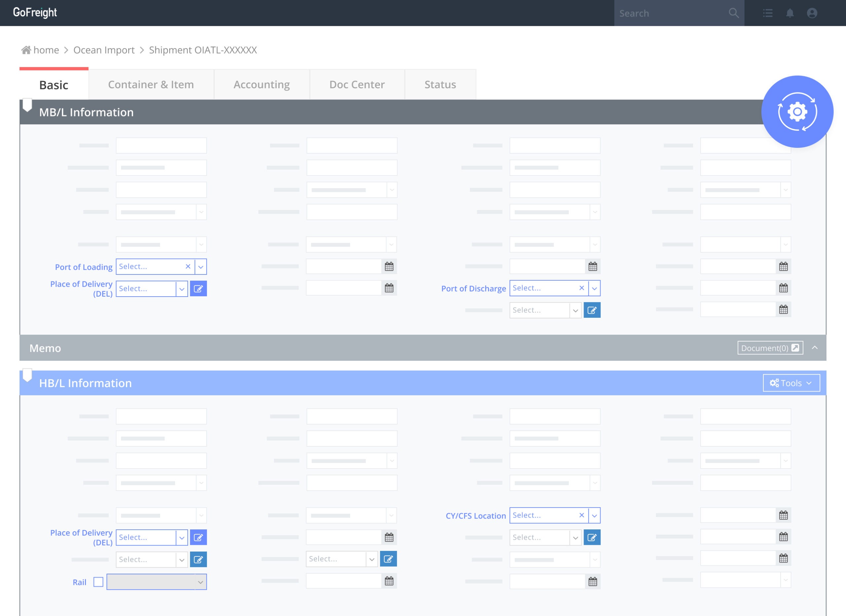
Task: Click the home icon in the breadcrumb
Action: pyautogui.click(x=25, y=49)
